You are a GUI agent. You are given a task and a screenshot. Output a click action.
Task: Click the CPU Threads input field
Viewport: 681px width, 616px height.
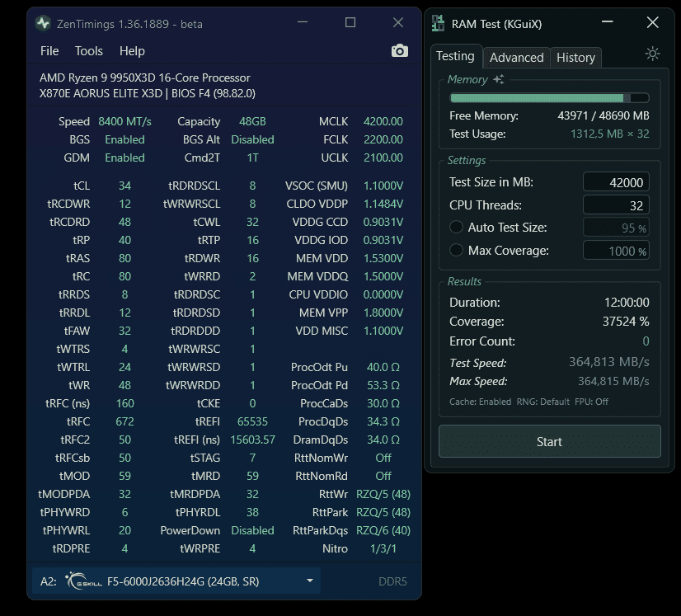tap(616, 205)
